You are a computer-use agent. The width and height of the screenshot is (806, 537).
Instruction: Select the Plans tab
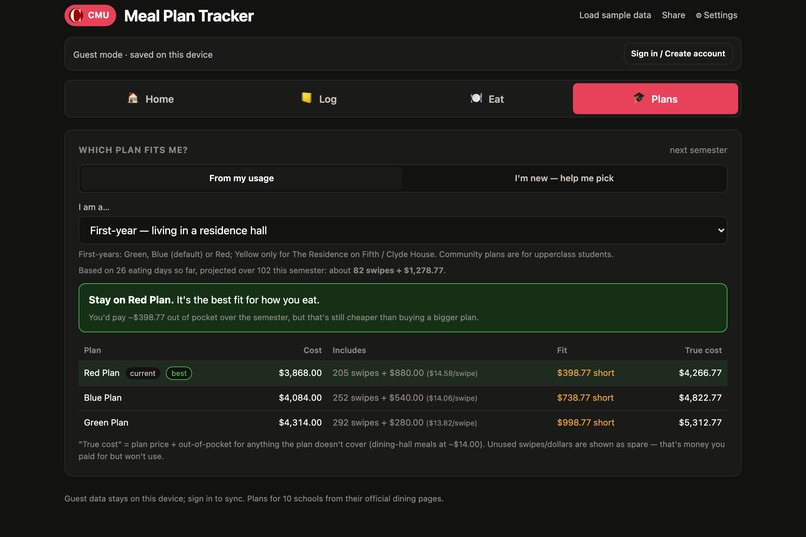(655, 99)
